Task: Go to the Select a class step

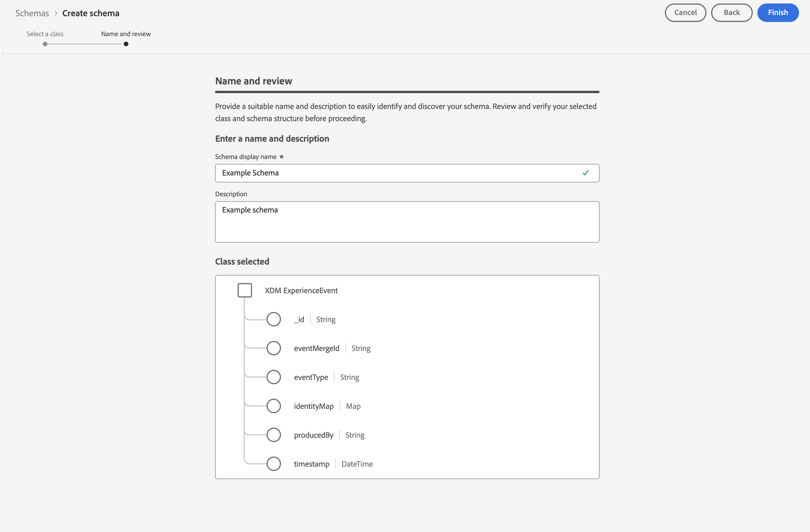Action: (x=45, y=34)
